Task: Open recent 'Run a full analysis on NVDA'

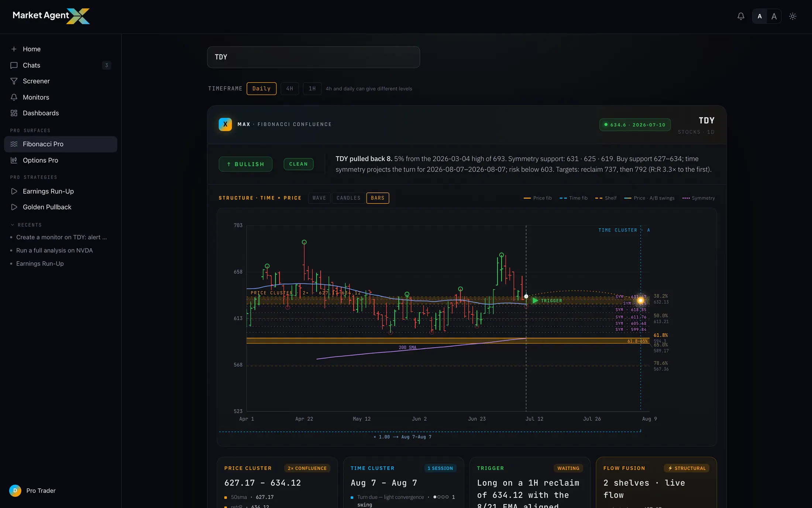Action: [55, 250]
